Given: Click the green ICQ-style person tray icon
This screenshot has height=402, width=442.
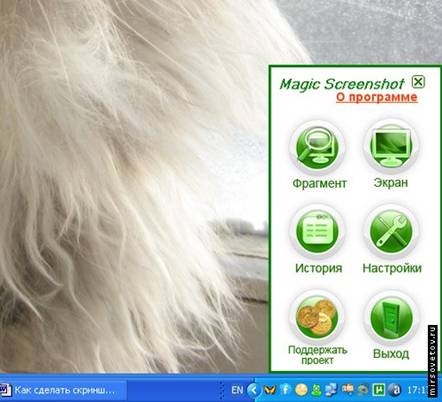Looking at the screenshot, I should point(316,390).
